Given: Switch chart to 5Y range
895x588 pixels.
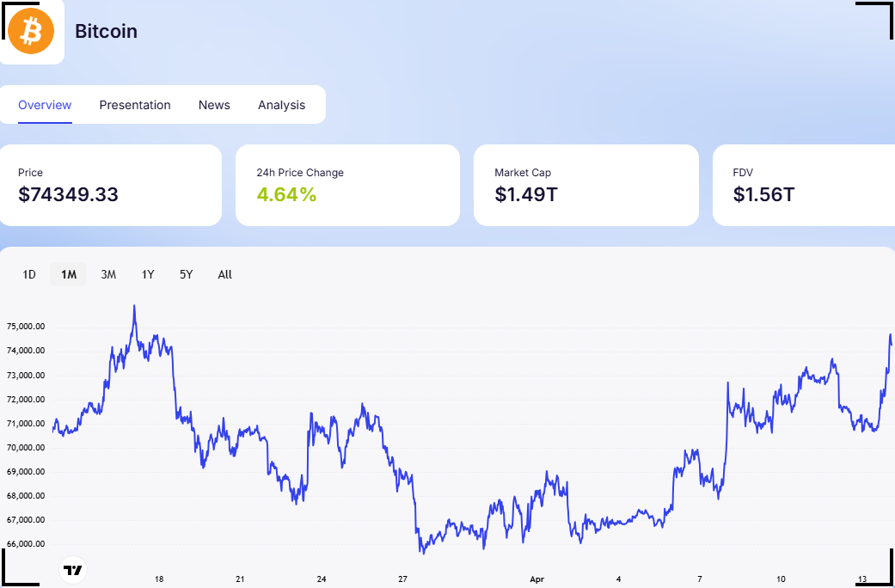Looking at the screenshot, I should pos(186,274).
